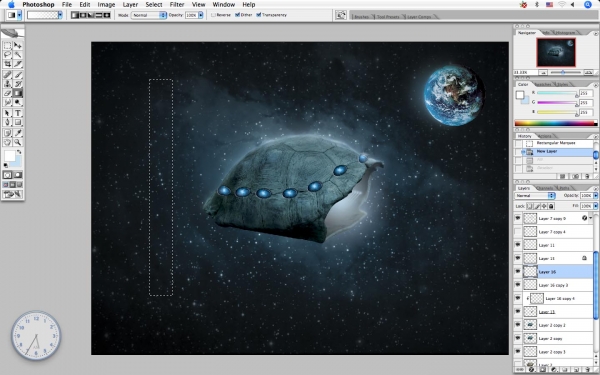The image size is (600, 375).
Task: Swap foreground and background colors
Action: pos(19,152)
